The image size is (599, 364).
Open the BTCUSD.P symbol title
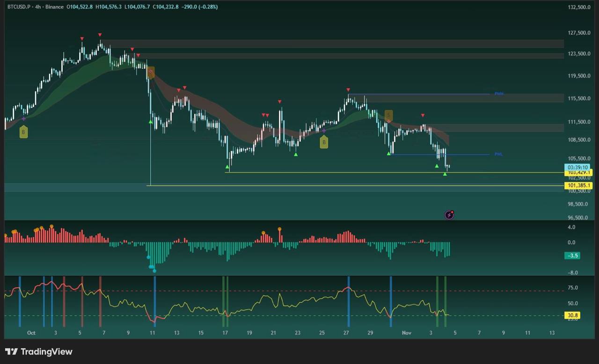coord(19,7)
